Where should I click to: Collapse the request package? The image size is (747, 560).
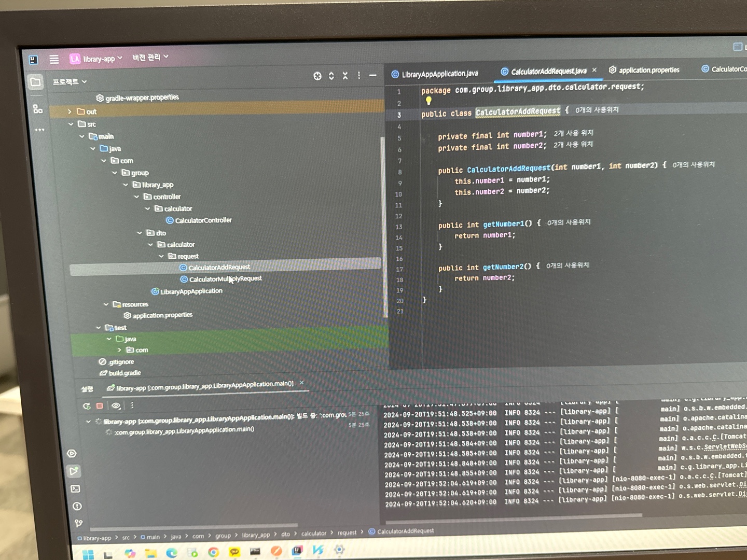click(161, 257)
